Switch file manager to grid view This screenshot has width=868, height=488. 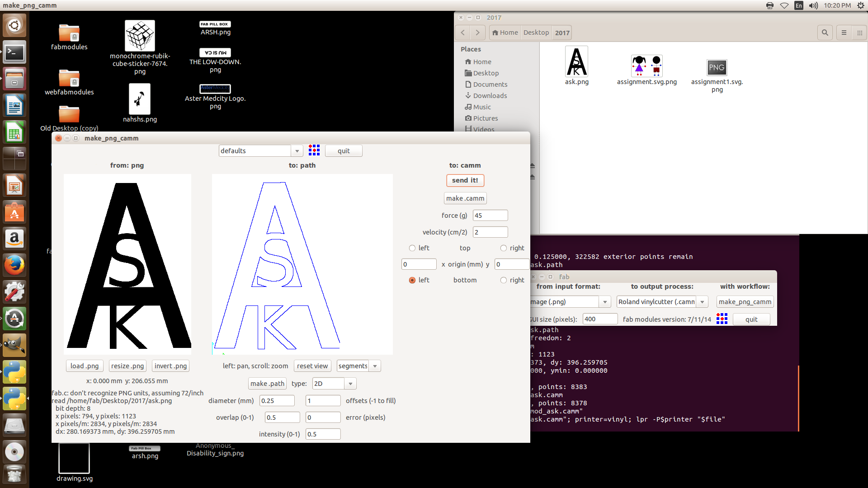[860, 33]
